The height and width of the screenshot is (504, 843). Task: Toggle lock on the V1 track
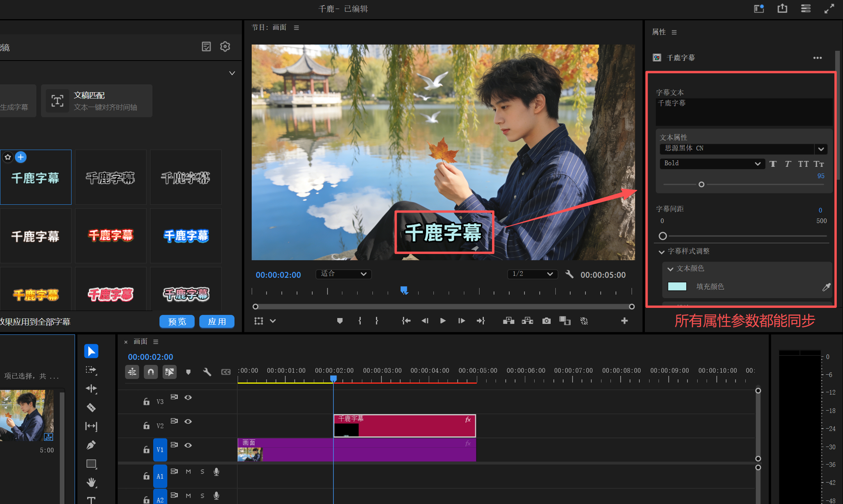[x=146, y=450]
